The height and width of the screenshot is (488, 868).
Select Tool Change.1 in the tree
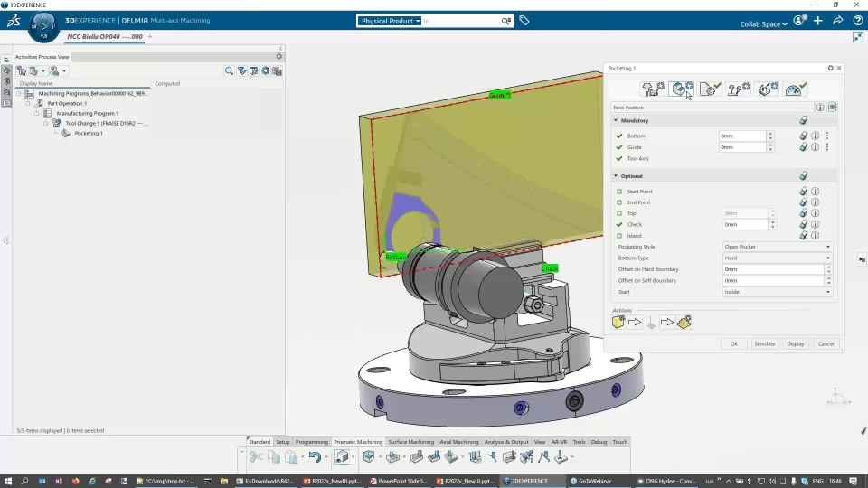(x=107, y=124)
